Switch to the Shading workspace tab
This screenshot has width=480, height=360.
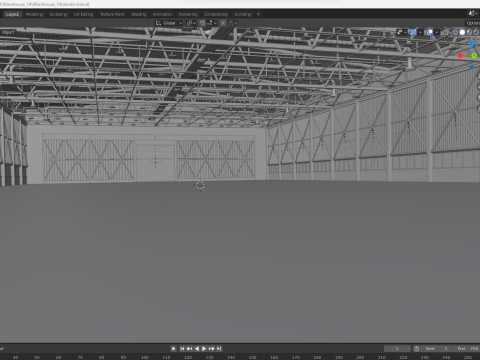[x=139, y=14]
